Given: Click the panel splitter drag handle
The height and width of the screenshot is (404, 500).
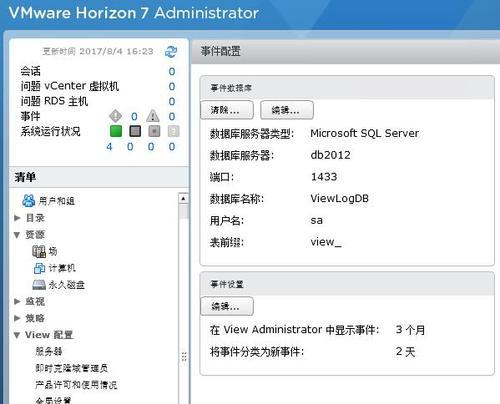Looking at the screenshot, I should click(184, 357).
